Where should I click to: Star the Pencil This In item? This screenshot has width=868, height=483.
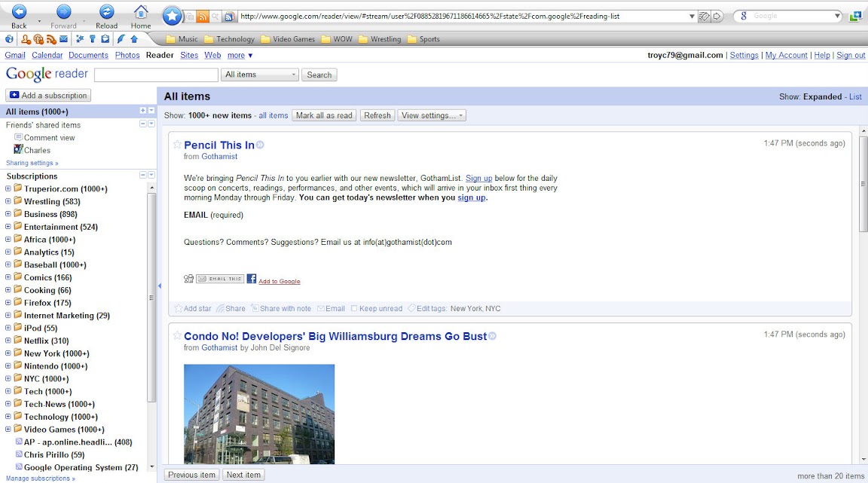[x=177, y=145]
